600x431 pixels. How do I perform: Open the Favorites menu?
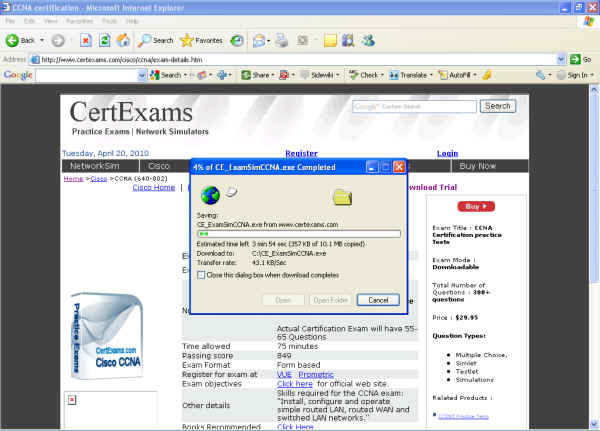coord(79,21)
